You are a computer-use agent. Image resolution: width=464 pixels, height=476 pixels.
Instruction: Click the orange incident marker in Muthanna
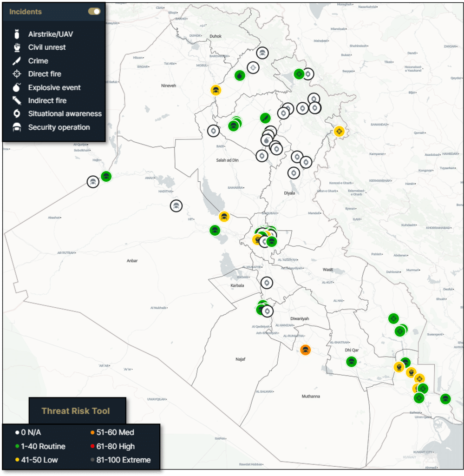[305, 350]
